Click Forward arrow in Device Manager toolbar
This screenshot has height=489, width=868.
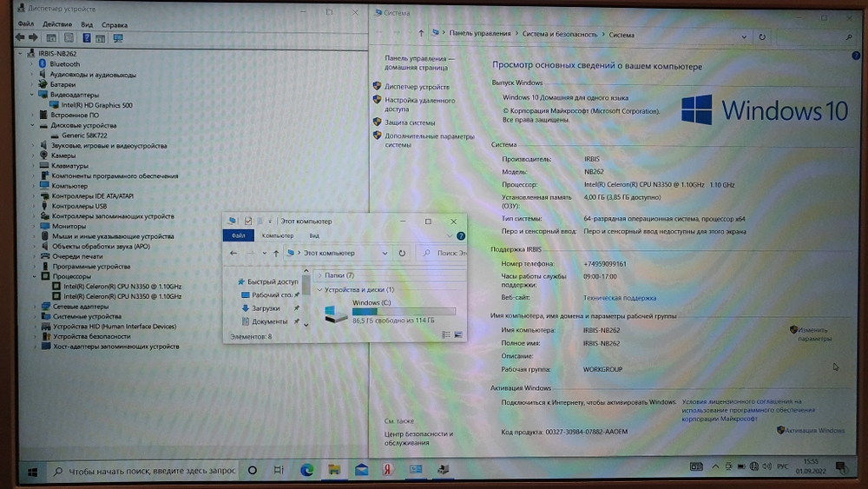coord(33,37)
